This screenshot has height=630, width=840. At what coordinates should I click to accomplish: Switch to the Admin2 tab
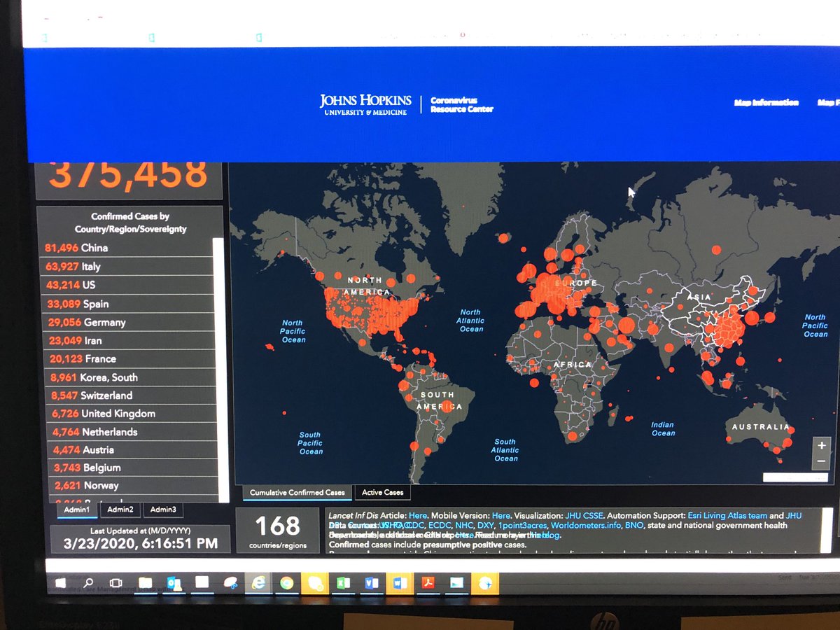click(120, 510)
